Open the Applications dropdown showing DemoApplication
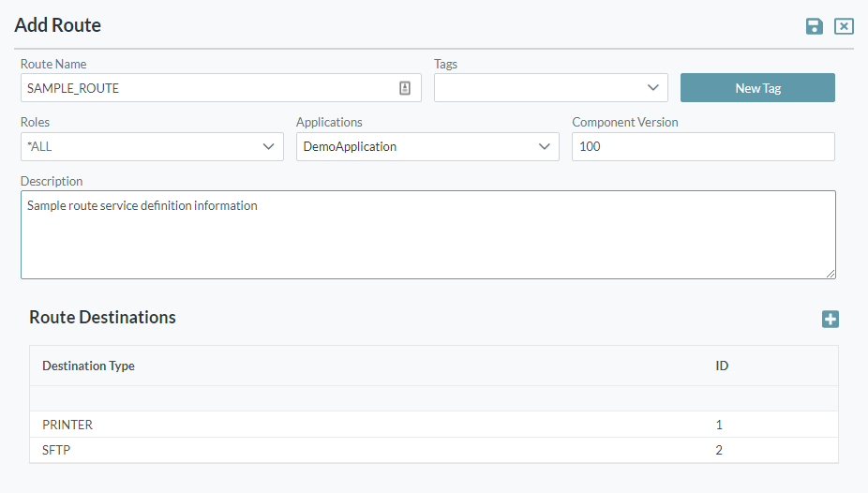This screenshot has width=868, height=493. pyautogui.click(x=427, y=146)
